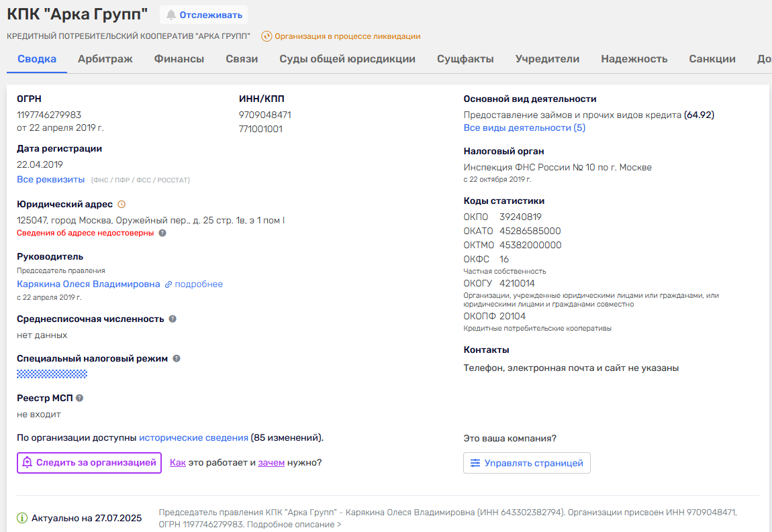
Task: Click the blurred special tax regime value
Action: point(52,374)
